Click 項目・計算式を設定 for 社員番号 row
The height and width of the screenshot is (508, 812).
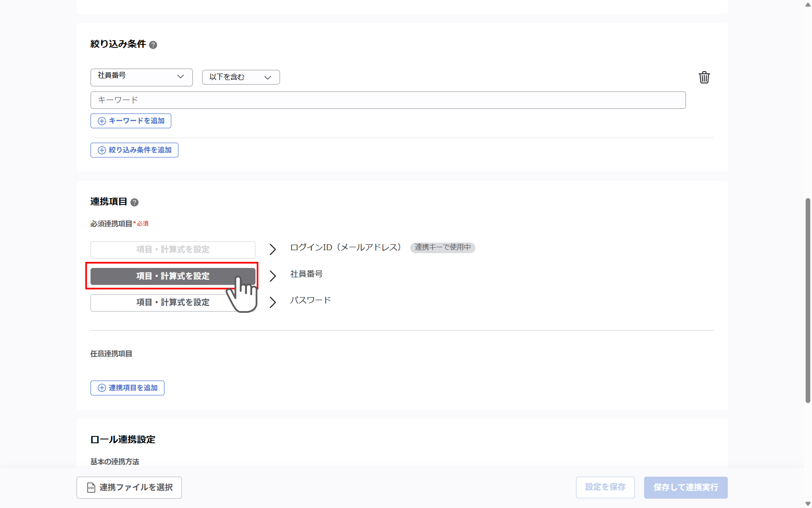[x=173, y=276]
